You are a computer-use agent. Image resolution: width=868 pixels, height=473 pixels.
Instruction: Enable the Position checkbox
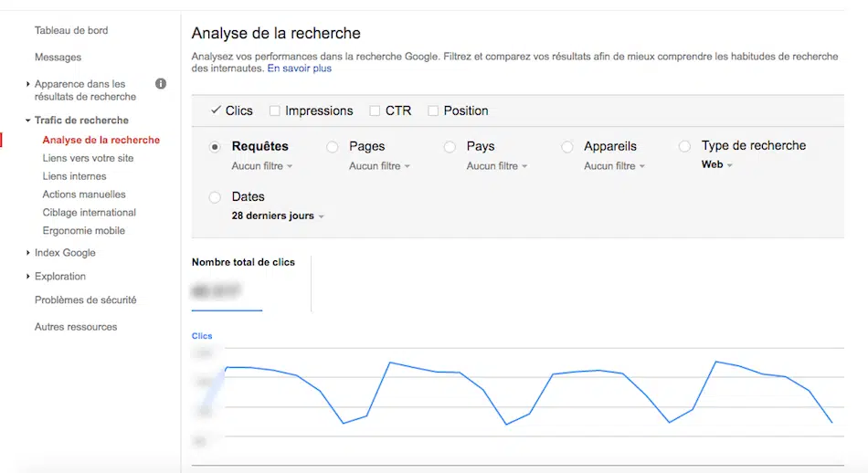[433, 110]
